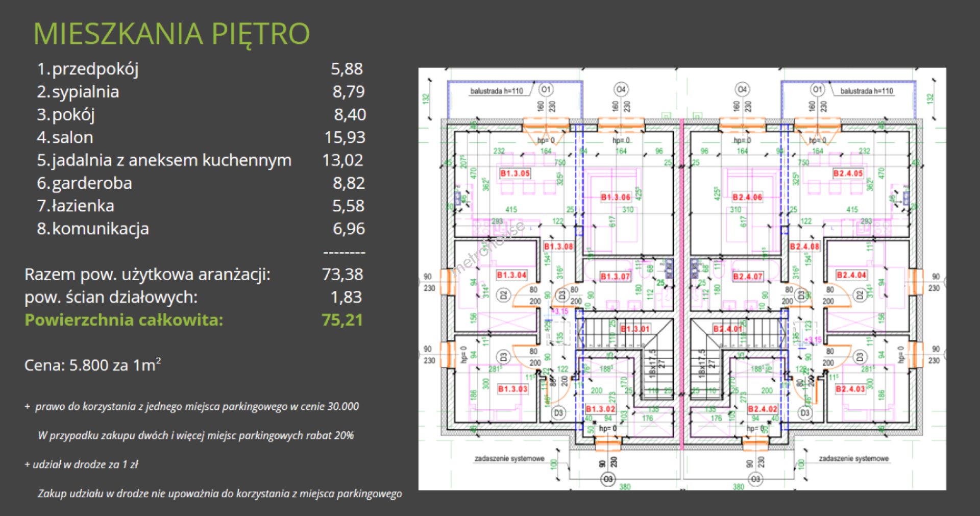
Task: Select room label B1.3.06 on floor plan
Action: tap(616, 198)
